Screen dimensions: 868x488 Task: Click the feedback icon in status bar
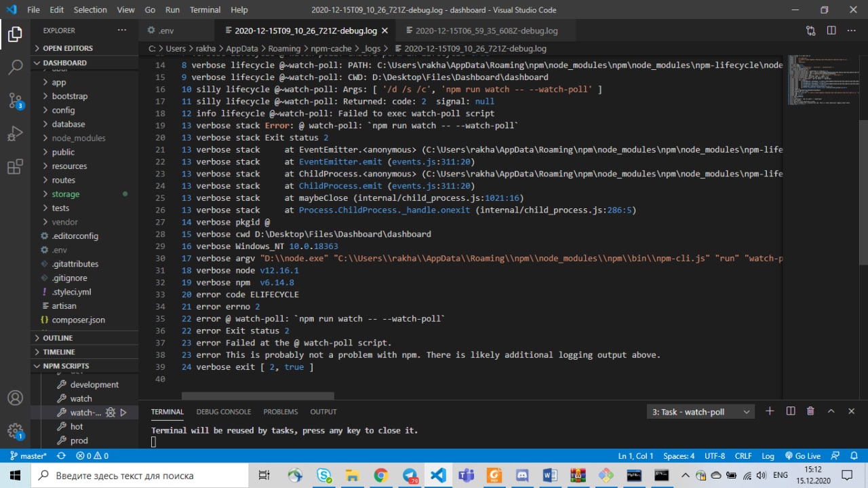[835, 456]
